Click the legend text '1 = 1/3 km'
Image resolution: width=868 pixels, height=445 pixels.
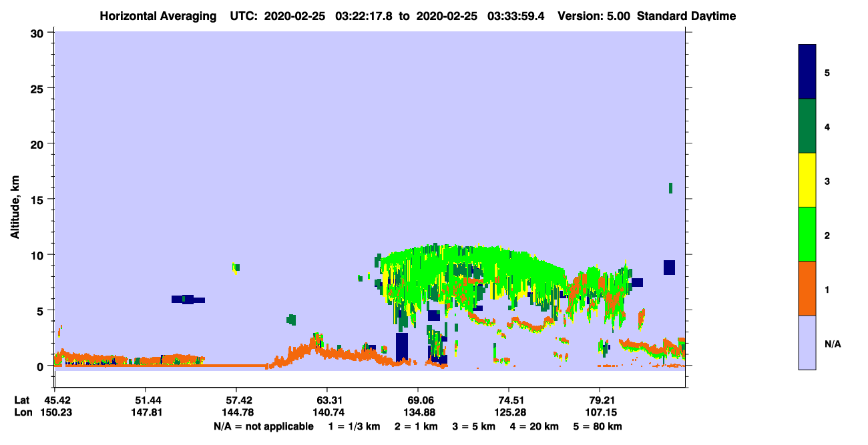click(355, 426)
